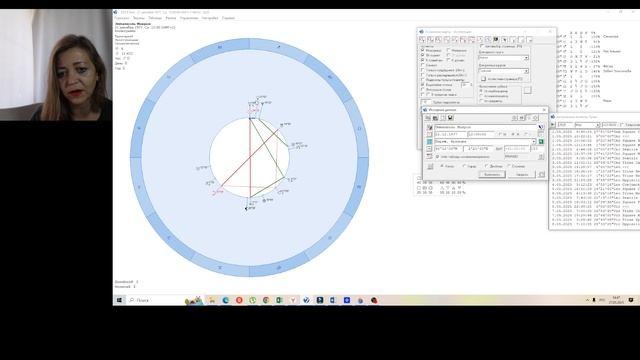
Task: Click the dark save icon in Исходные данные toolbar
Action: coord(450,118)
